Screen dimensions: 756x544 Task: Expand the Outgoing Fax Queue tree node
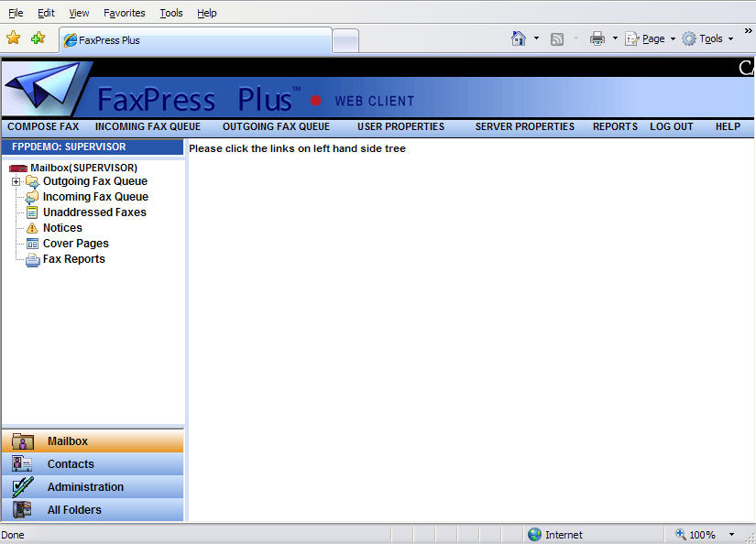pos(16,181)
